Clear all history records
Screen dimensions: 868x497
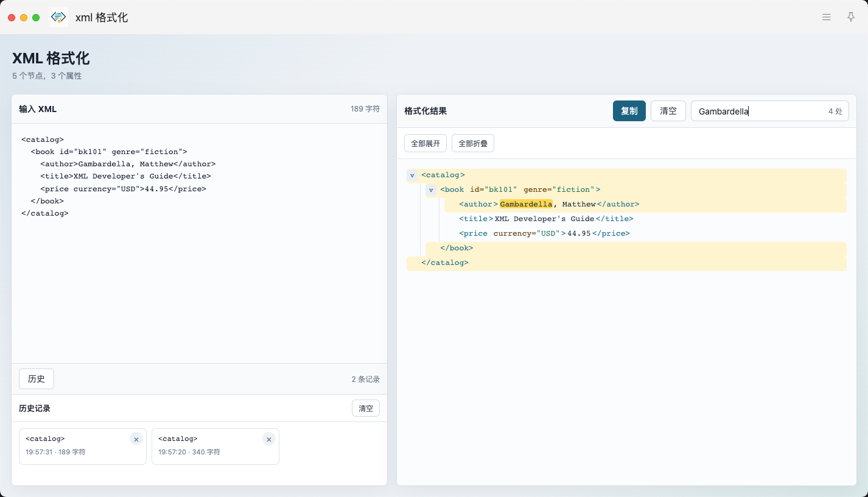coord(366,408)
